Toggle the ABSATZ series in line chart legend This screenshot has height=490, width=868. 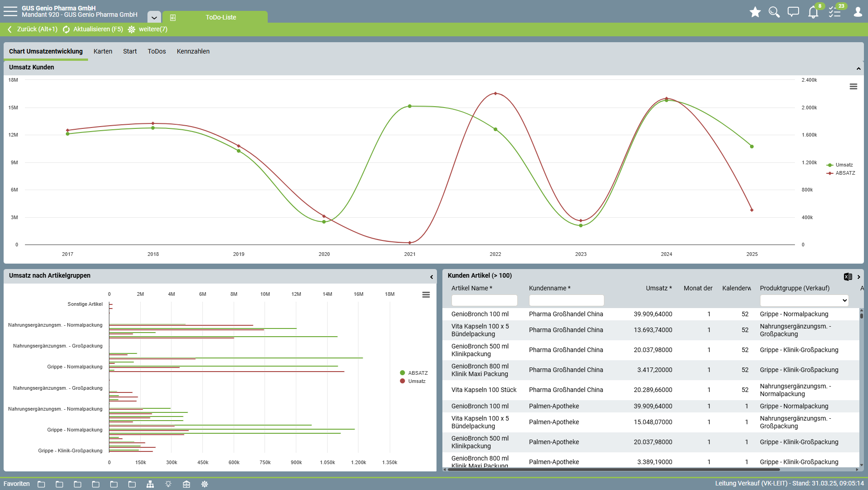point(845,173)
